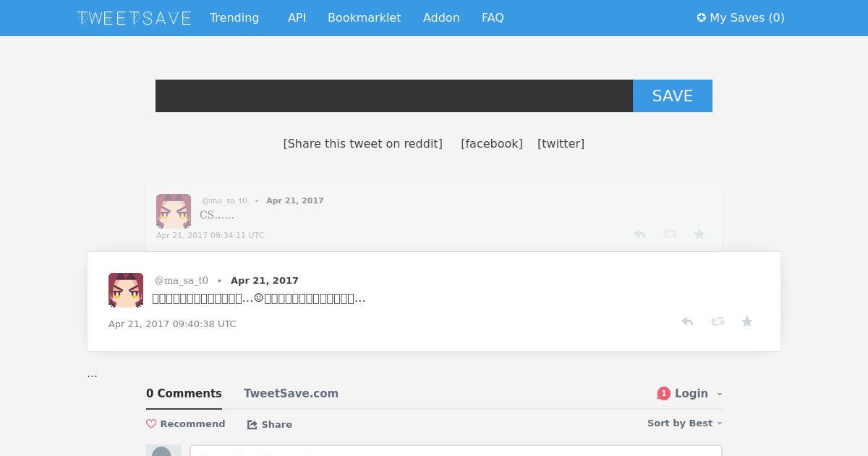Share this tweet on reddit
Screen dimensions: 868x456
tap(363, 143)
